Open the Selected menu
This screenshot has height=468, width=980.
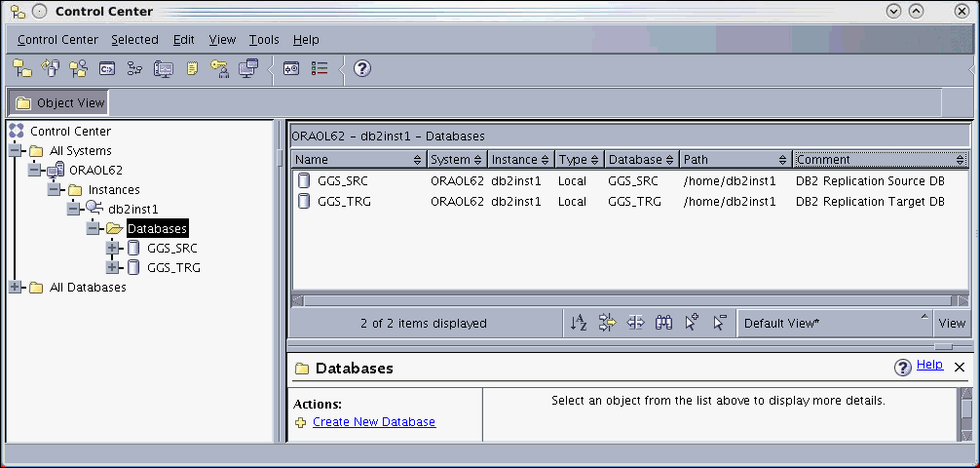pos(135,39)
